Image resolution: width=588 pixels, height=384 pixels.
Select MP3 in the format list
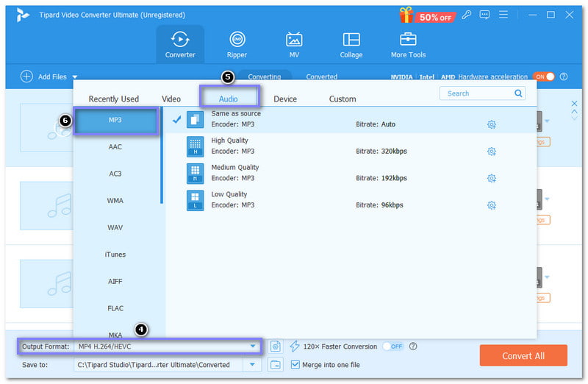116,120
